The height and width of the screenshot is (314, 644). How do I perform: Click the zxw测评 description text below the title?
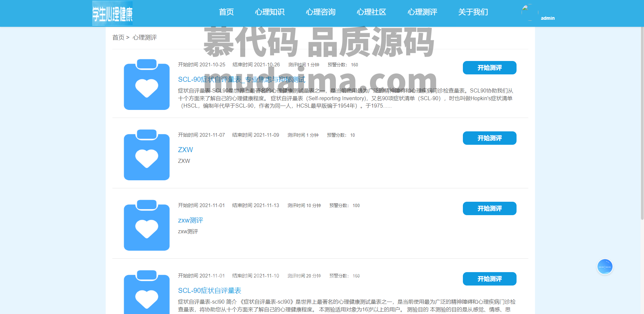coord(188,232)
